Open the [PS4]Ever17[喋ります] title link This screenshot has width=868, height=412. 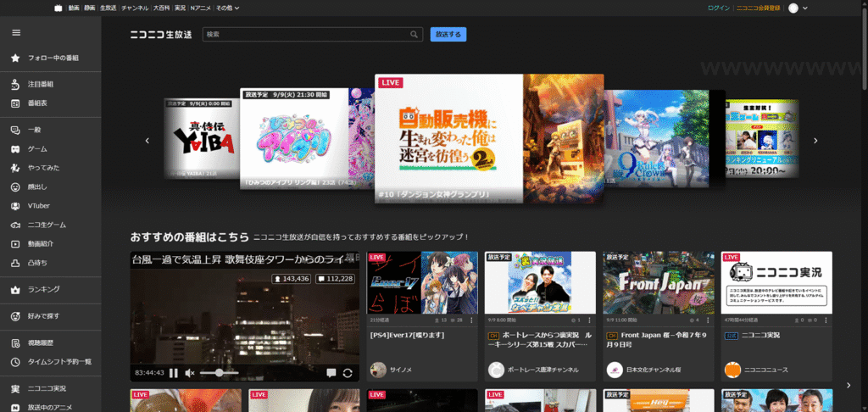click(407, 335)
